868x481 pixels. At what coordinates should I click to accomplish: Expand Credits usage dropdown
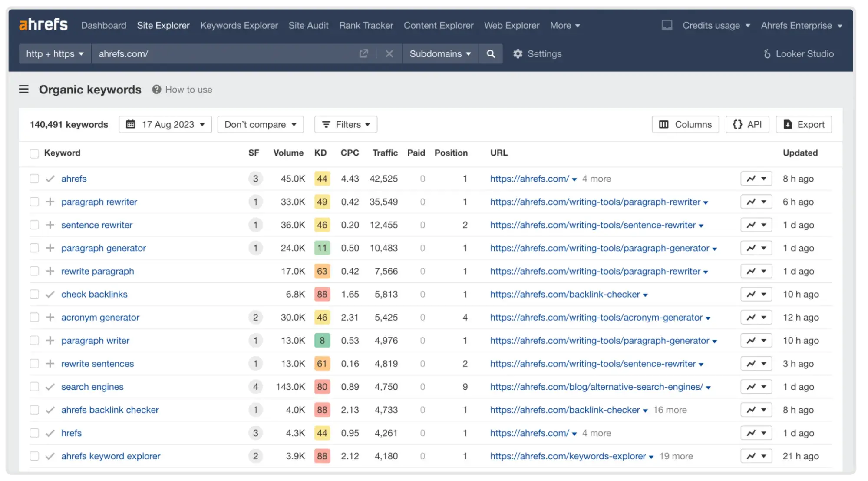(x=716, y=25)
